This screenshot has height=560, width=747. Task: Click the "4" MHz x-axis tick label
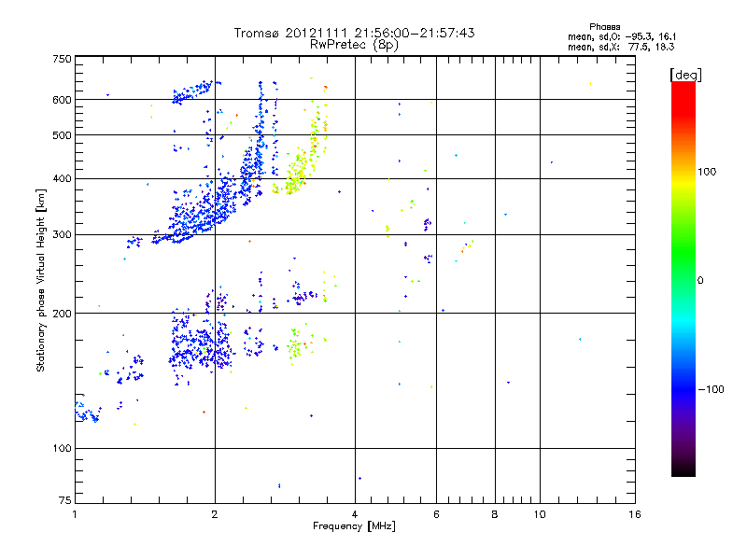point(355,514)
